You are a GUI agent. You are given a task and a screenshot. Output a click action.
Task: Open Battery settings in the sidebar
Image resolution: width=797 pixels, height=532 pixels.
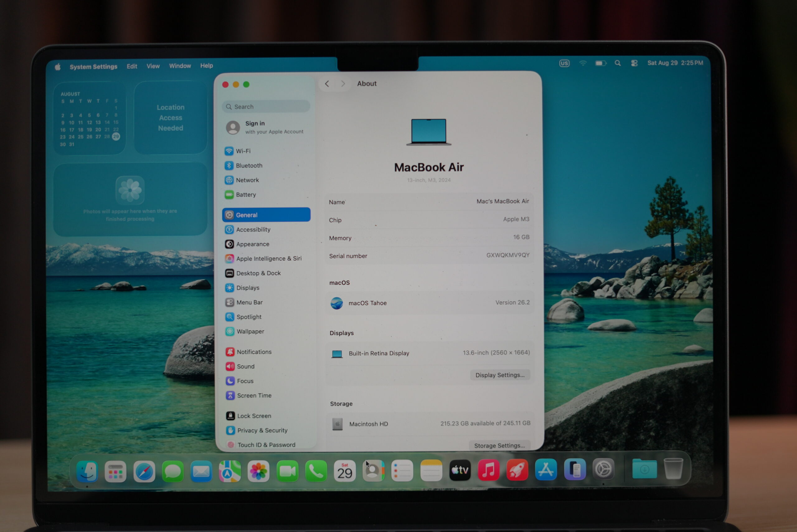tap(266, 195)
